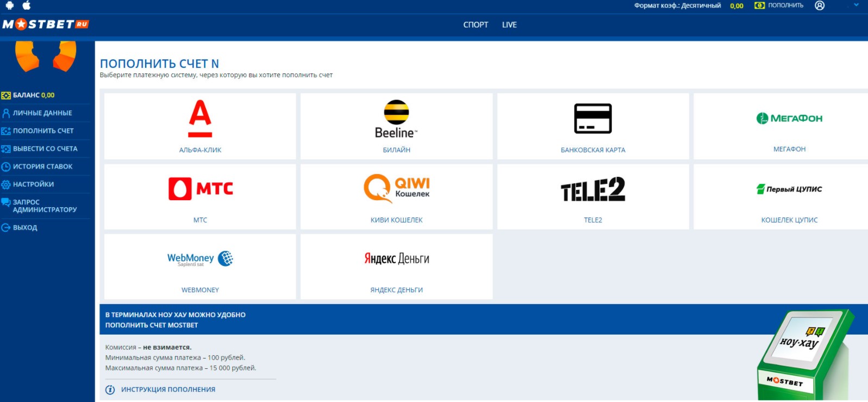This screenshot has height=402, width=868.
Task: Open Настройки in sidebar
Action: 34,184
